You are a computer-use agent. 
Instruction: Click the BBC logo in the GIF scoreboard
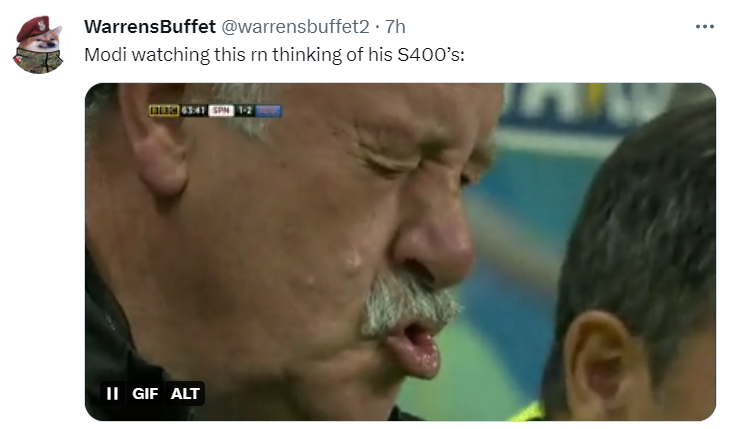click(164, 111)
